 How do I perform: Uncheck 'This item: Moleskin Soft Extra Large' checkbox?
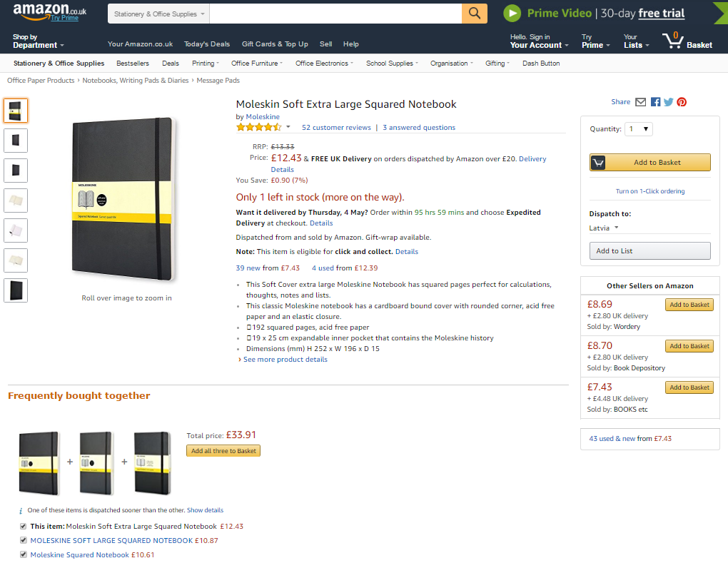click(24, 526)
